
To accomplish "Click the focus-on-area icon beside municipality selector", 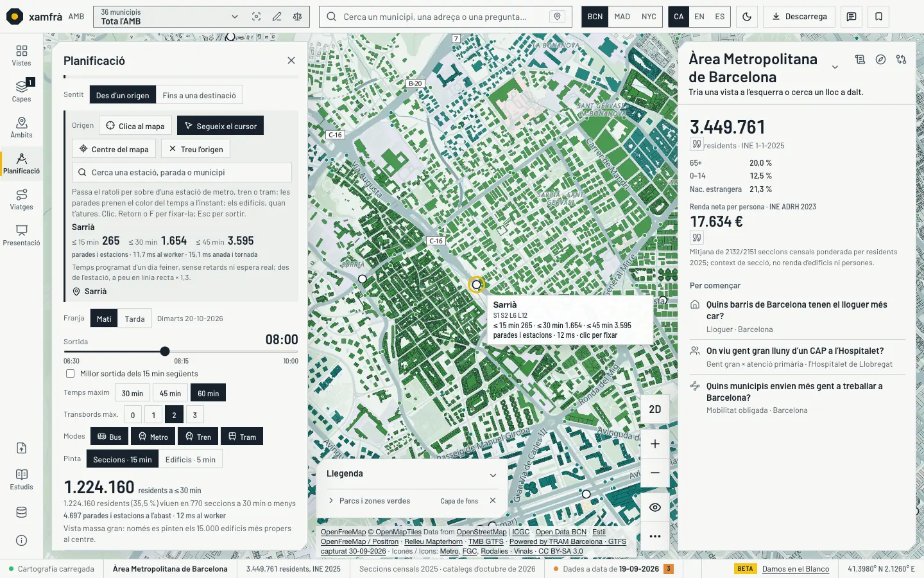I will click(x=256, y=17).
